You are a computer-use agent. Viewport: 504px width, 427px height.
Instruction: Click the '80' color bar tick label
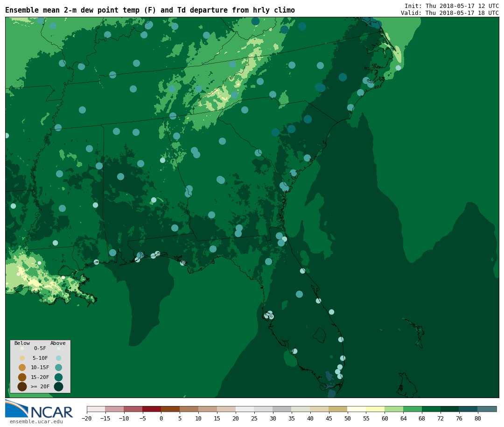478,418
